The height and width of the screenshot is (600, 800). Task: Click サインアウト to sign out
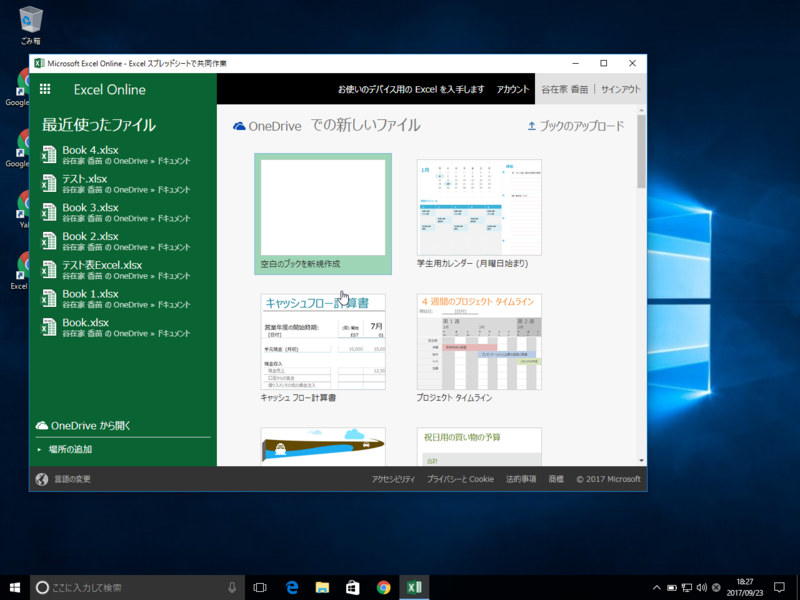pos(620,89)
